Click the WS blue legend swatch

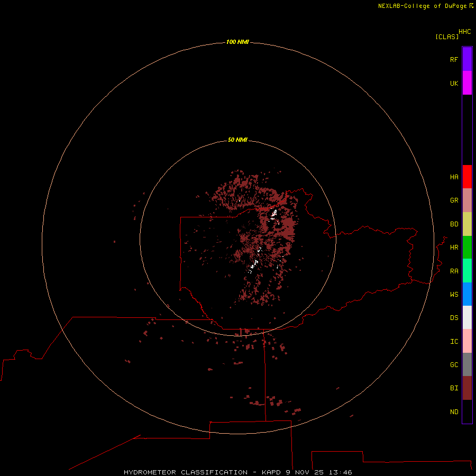467,294
